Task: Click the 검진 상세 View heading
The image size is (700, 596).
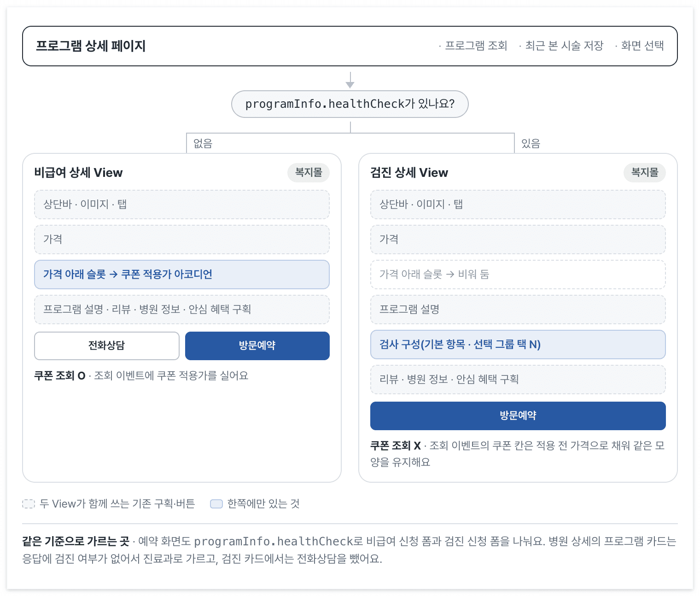Action: (x=409, y=173)
